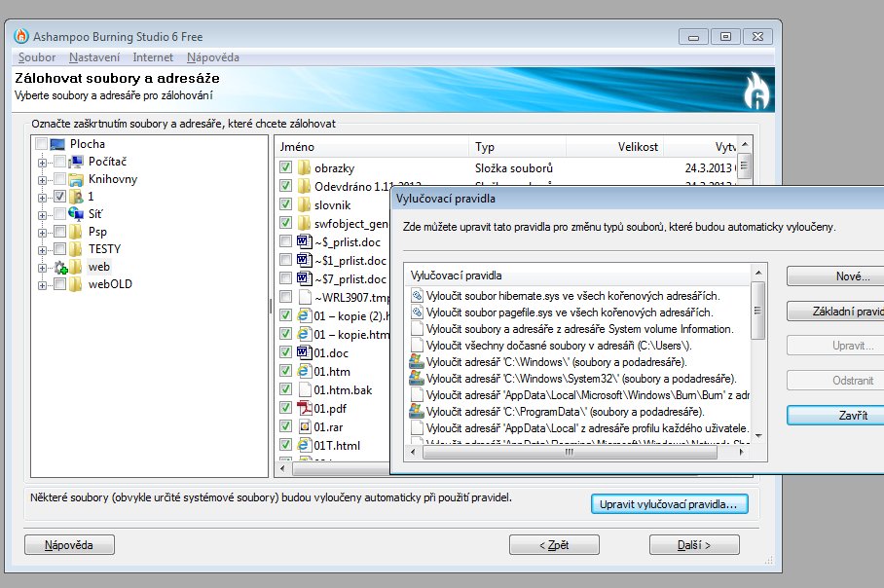This screenshot has width=884, height=588.
Task: Check the ~WRL3907.tmp checkbox
Action: pos(286,297)
